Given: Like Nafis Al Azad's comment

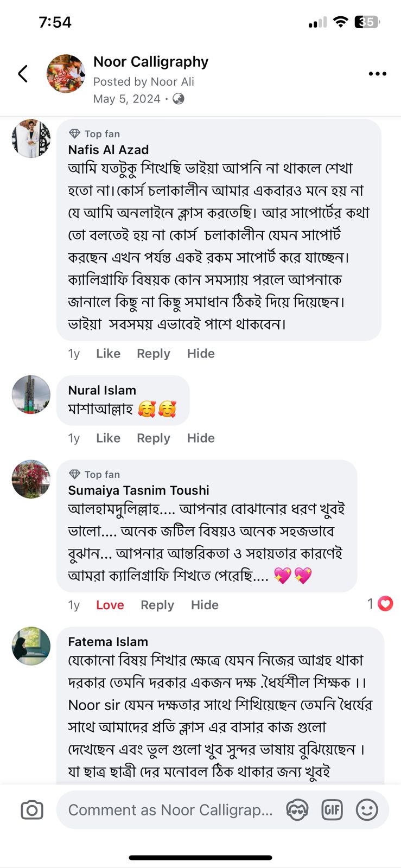Looking at the screenshot, I should (108, 354).
